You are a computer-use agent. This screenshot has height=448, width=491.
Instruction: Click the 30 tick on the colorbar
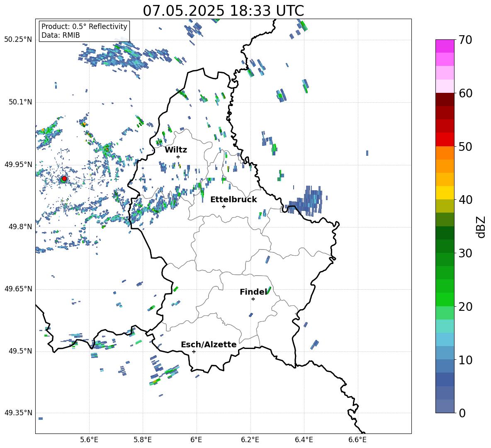466,253
